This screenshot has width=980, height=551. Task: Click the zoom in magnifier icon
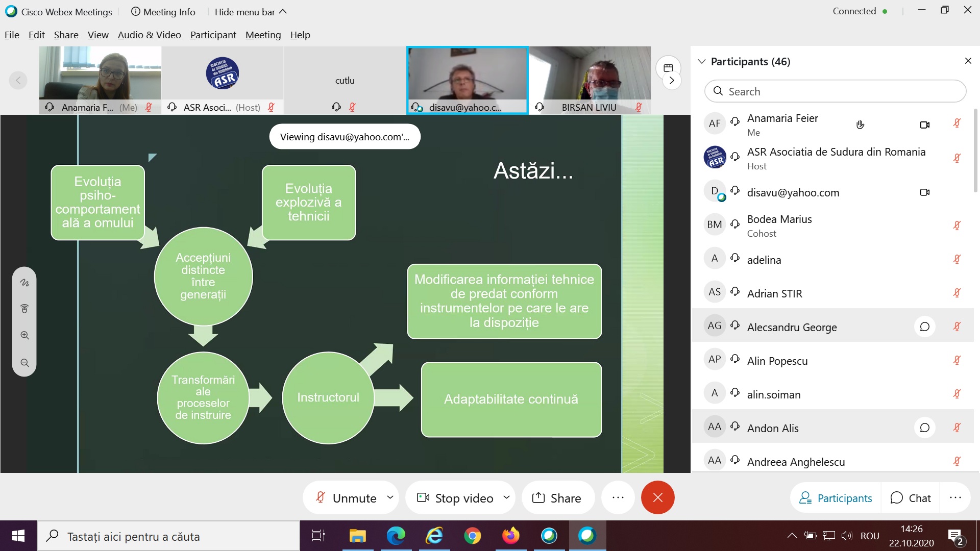pyautogui.click(x=24, y=336)
